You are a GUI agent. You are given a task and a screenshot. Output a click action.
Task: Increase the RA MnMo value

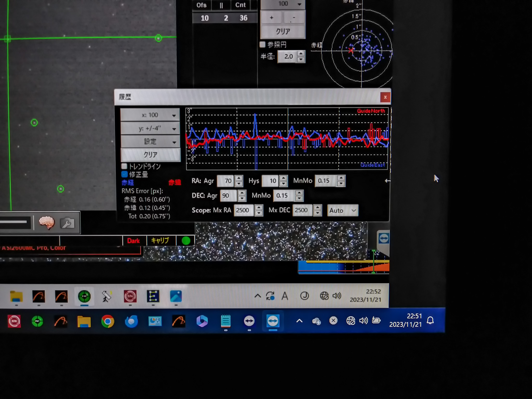pos(341,178)
